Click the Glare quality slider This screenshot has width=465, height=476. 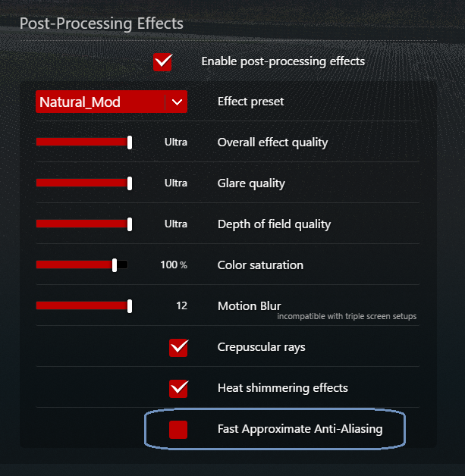pyautogui.click(x=82, y=183)
